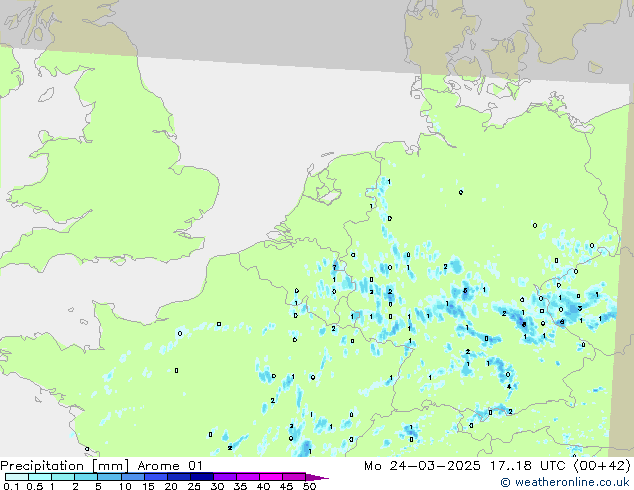Click the legend scale label "40"
This screenshot has height=490, width=634.
(263, 486)
